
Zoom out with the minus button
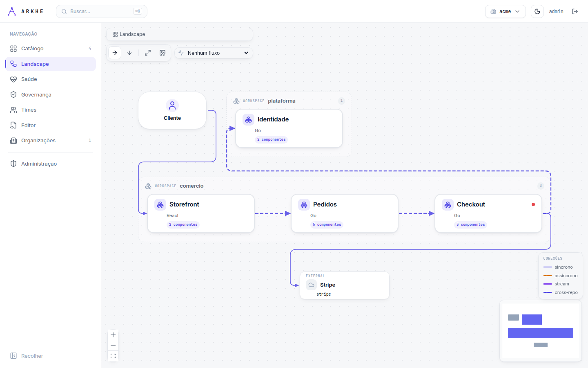[x=113, y=346]
